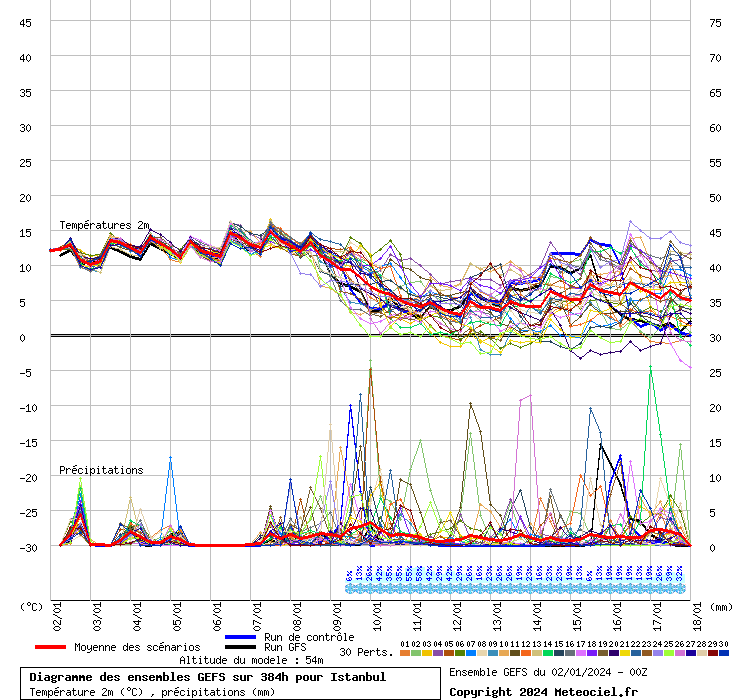Click the 07/01 date axis label

click(x=257, y=616)
